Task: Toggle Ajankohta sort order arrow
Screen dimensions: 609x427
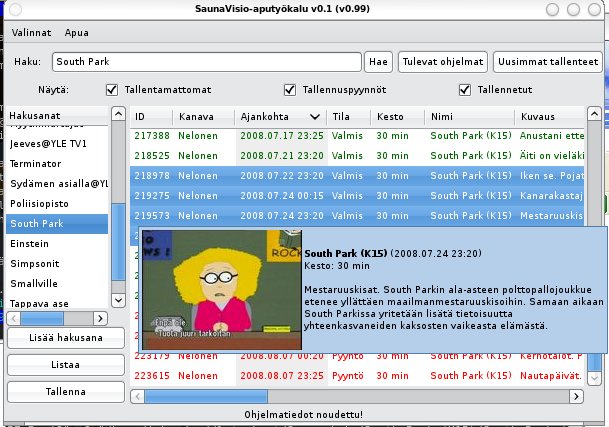Action: click(315, 117)
